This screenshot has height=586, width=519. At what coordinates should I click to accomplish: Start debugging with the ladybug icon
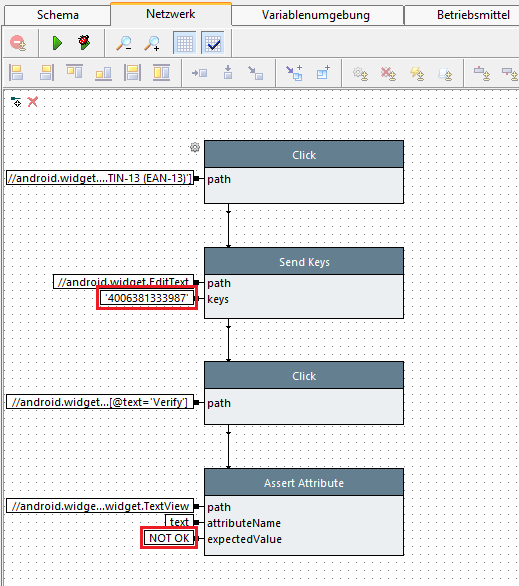(84, 42)
